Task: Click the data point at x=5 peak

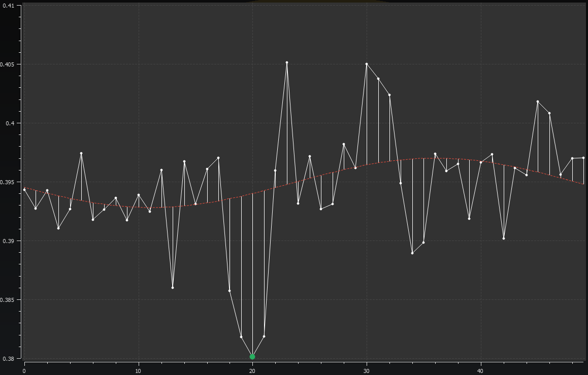Action: [81, 153]
